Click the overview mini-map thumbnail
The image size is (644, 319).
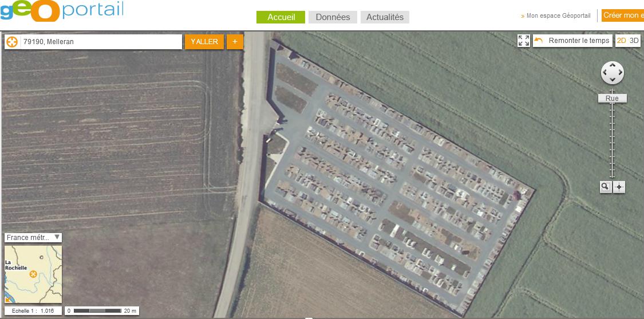(x=33, y=274)
